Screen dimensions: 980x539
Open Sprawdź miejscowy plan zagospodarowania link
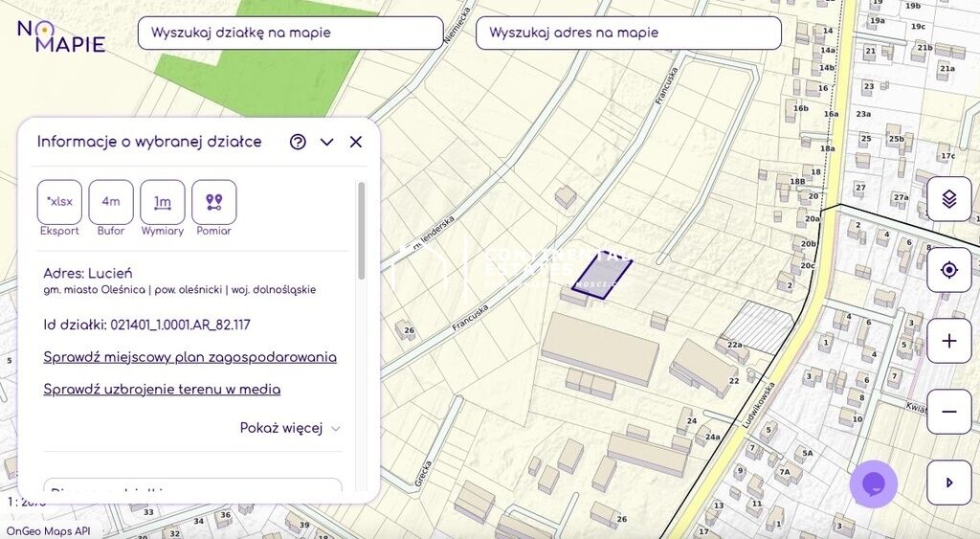click(x=189, y=357)
